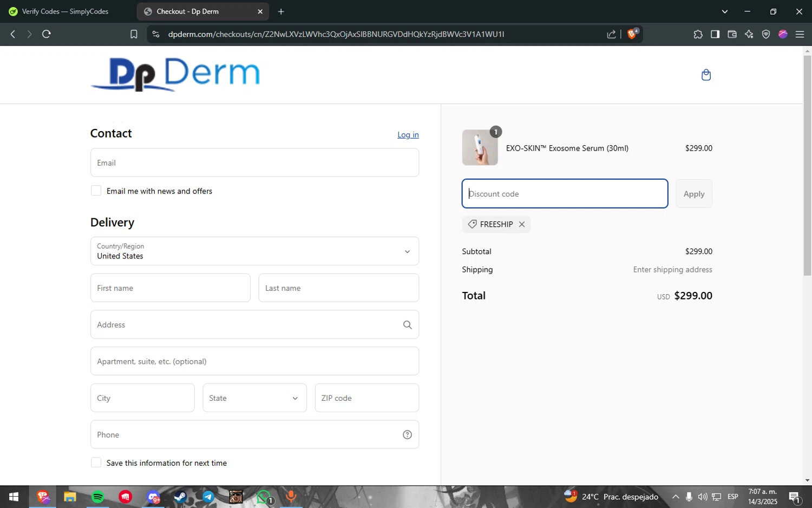Click the browser profile avatar icon
Viewport: 812px width, 508px height.
[783, 34]
